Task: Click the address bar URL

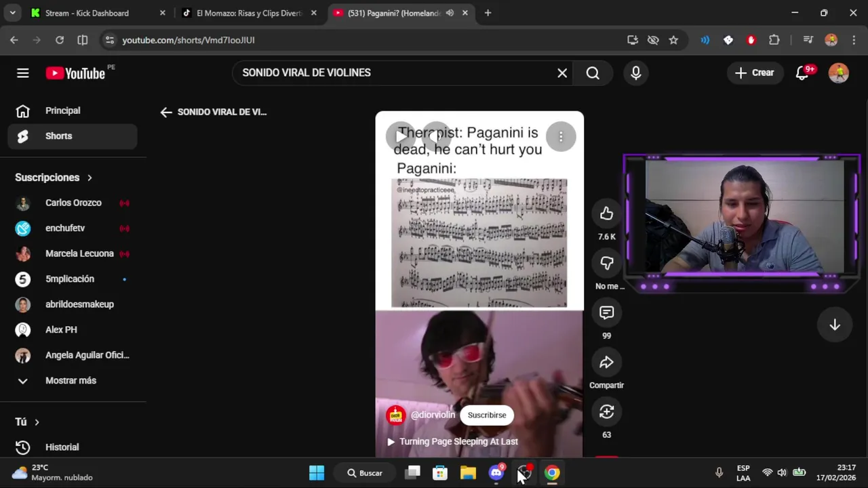Action: tap(189, 40)
